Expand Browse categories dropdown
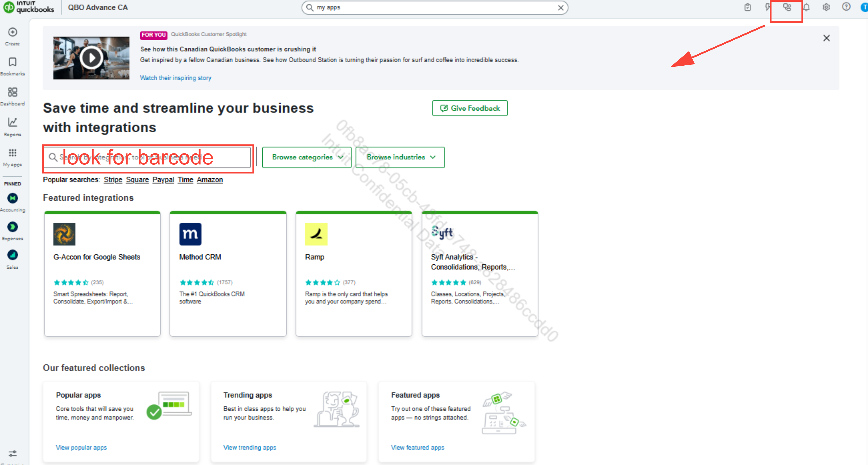This screenshot has height=465, width=868. [x=307, y=157]
